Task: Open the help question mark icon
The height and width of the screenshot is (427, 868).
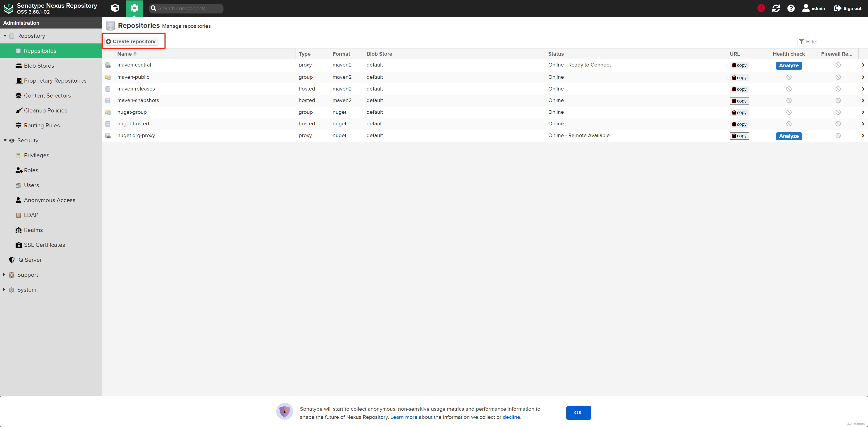Action: [791, 8]
